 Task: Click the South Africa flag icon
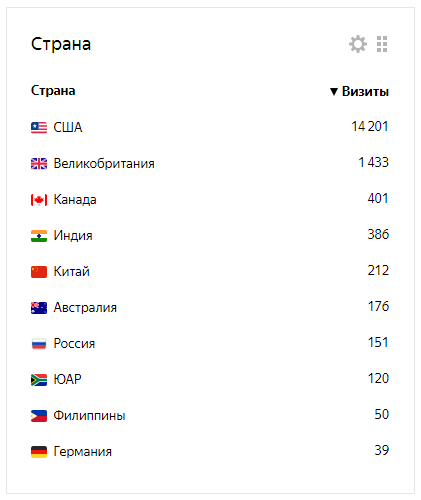[39, 380]
